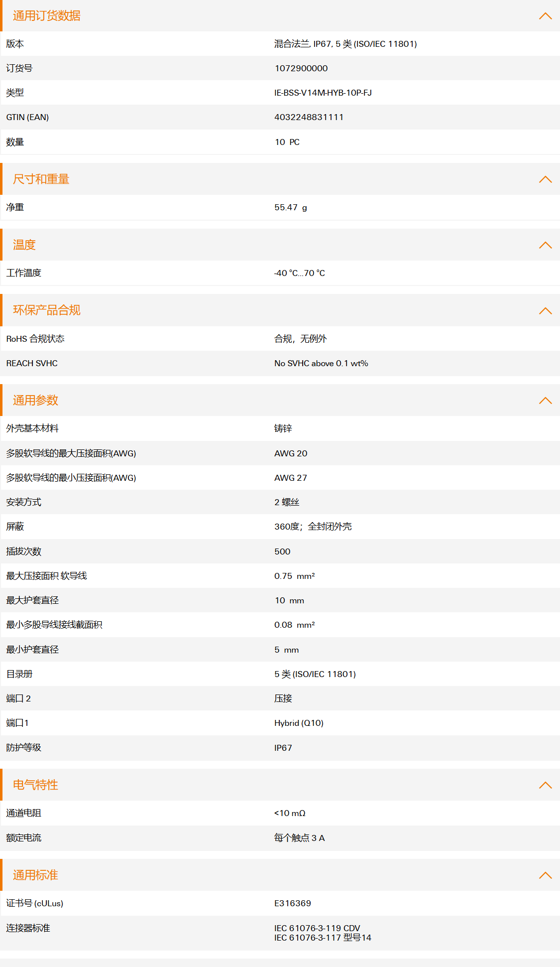The height and width of the screenshot is (967, 560).
Task: Click the 通用标准 section heading
Action: [36, 875]
